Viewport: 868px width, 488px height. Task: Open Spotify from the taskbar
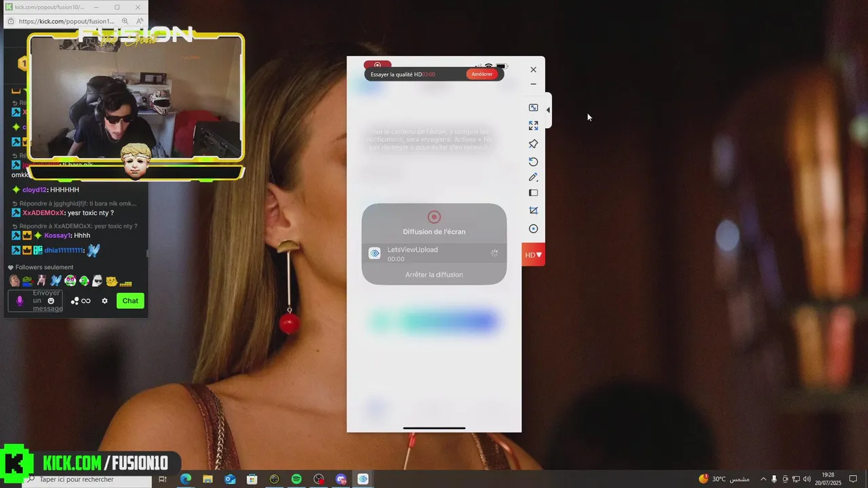(296, 479)
